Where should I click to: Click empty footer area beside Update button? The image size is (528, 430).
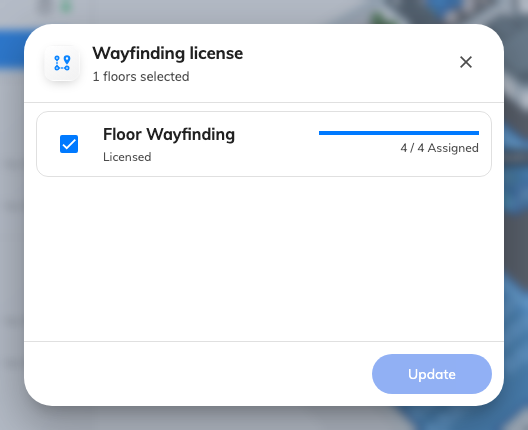(x=195, y=374)
